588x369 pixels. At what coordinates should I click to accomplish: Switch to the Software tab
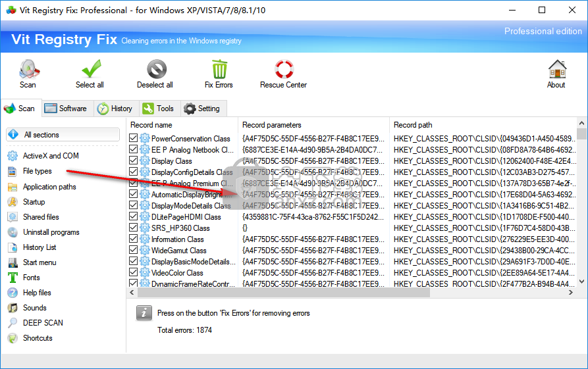[67, 109]
